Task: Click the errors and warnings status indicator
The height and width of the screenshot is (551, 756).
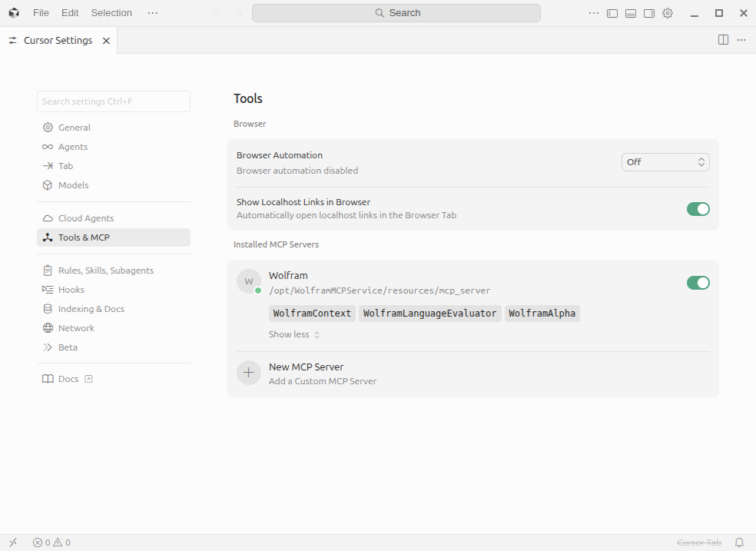Action: coord(51,543)
